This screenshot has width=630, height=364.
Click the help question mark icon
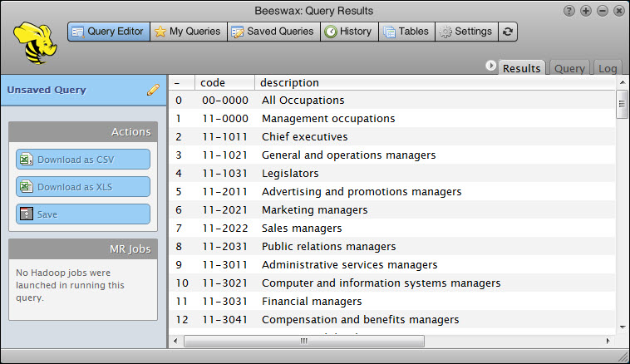569,11
